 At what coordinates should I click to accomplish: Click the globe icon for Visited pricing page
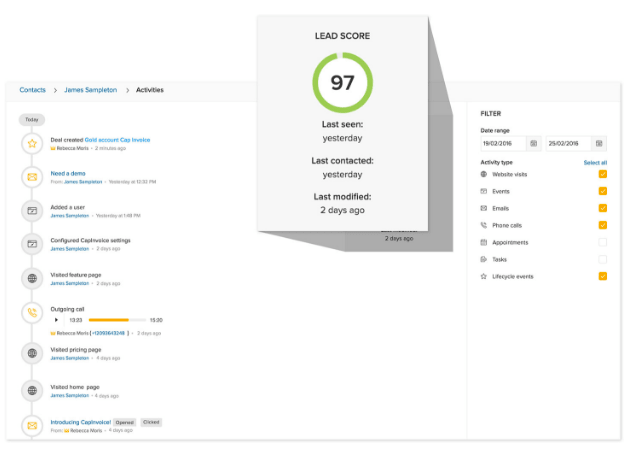[32, 353]
